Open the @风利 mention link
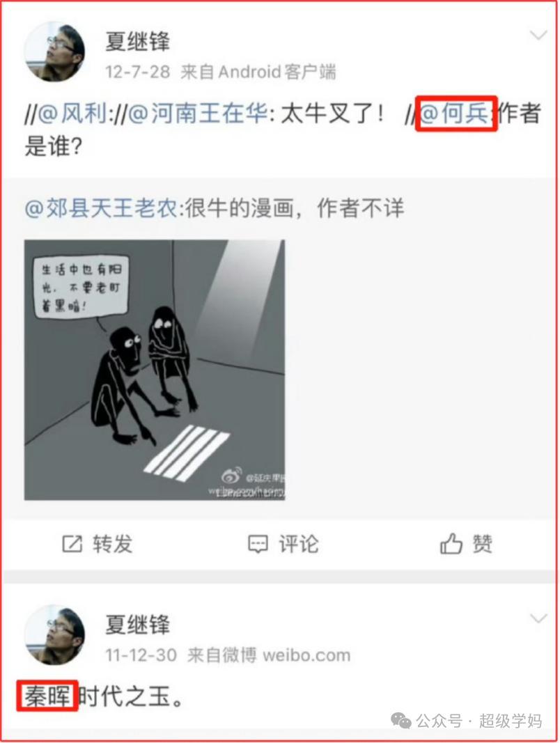 [x=72, y=114]
